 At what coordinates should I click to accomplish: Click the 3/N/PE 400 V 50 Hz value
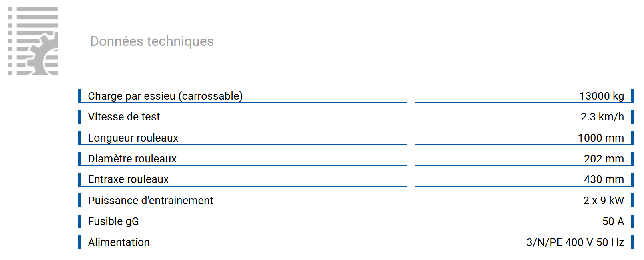(x=575, y=242)
